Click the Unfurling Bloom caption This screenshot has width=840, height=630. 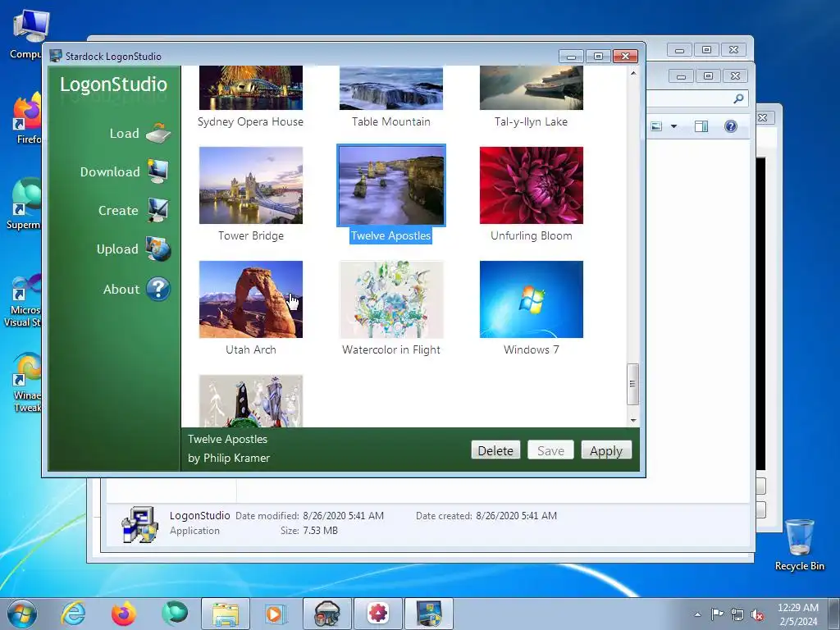[532, 235]
